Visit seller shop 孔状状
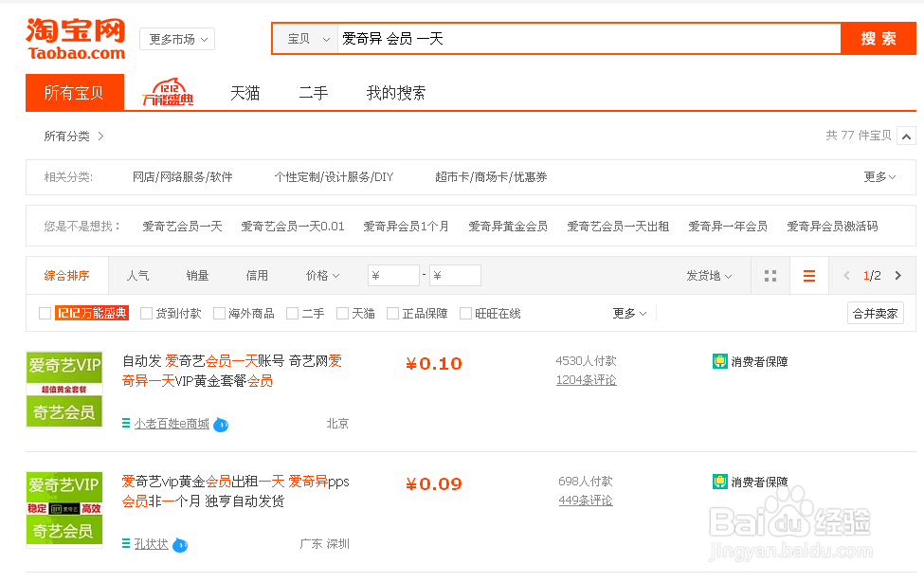 [152, 544]
